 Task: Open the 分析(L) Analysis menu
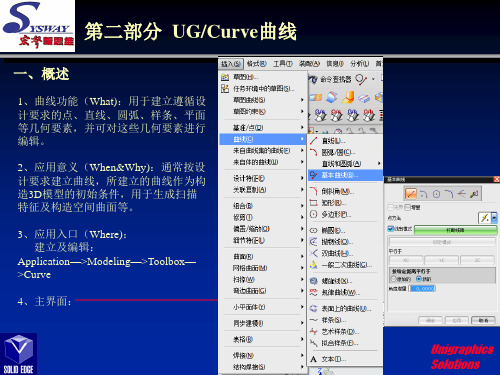point(359,63)
